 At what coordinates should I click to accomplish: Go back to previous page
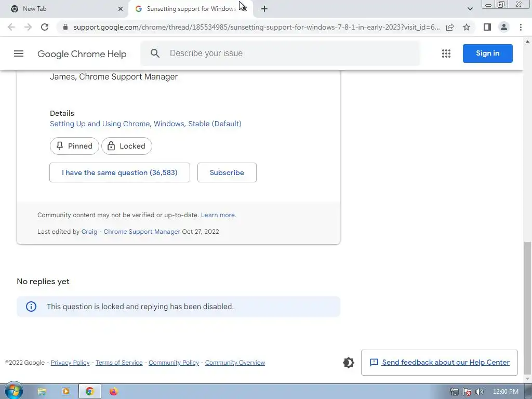11,27
